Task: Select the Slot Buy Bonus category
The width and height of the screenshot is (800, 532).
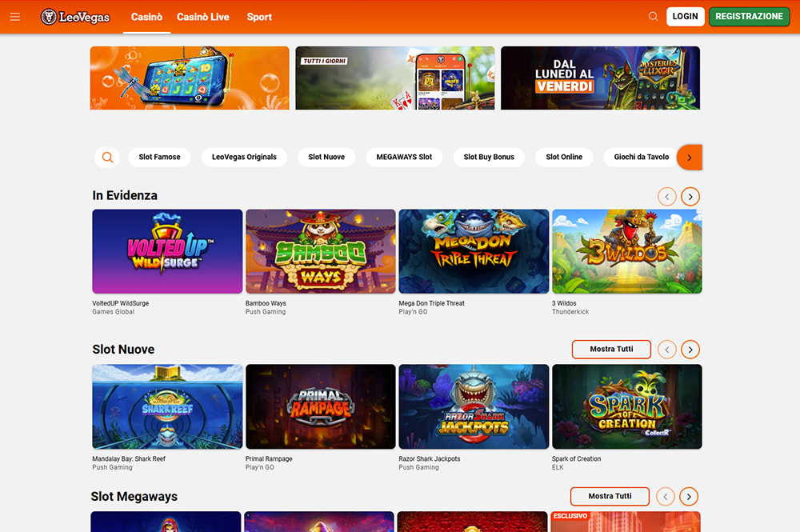Action: [489, 157]
